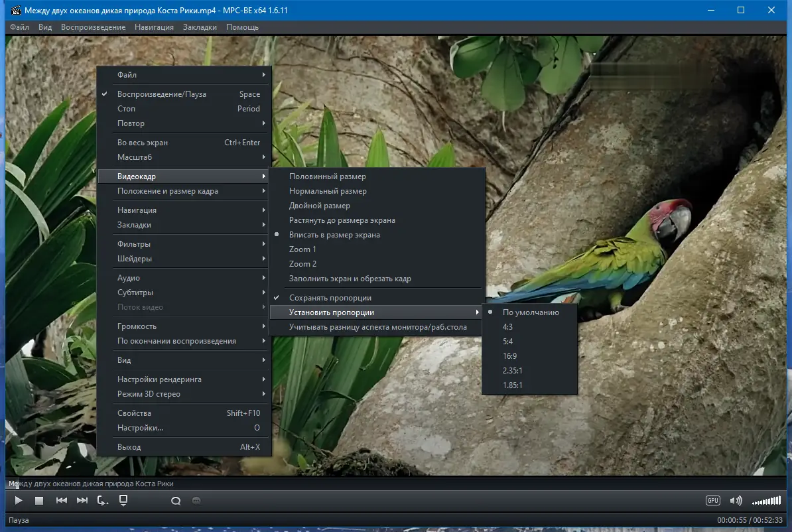Select the '16:9' aspect ratio option
This screenshot has height=532, width=792.
[510, 356]
